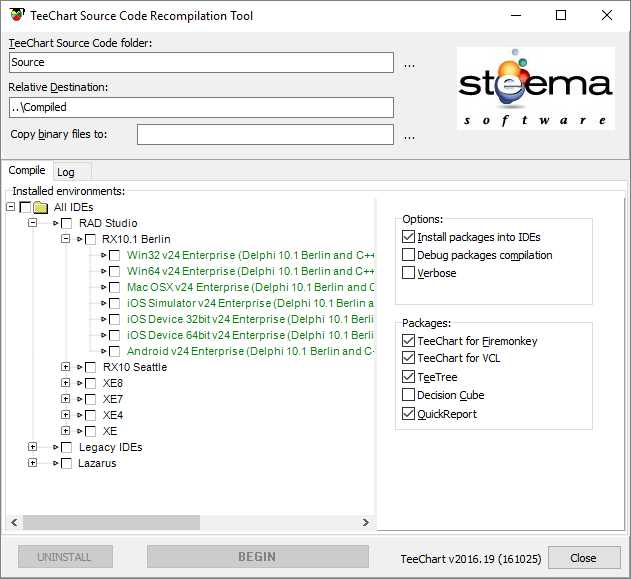Check the iOS Device 64bit checkbox
Viewport: 631px width, 579px height.
114,335
